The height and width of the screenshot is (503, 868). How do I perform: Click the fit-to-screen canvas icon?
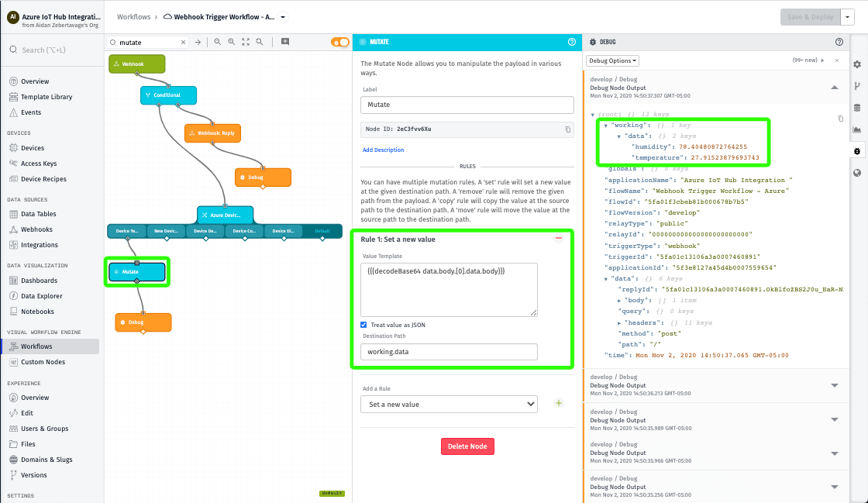[x=246, y=42]
